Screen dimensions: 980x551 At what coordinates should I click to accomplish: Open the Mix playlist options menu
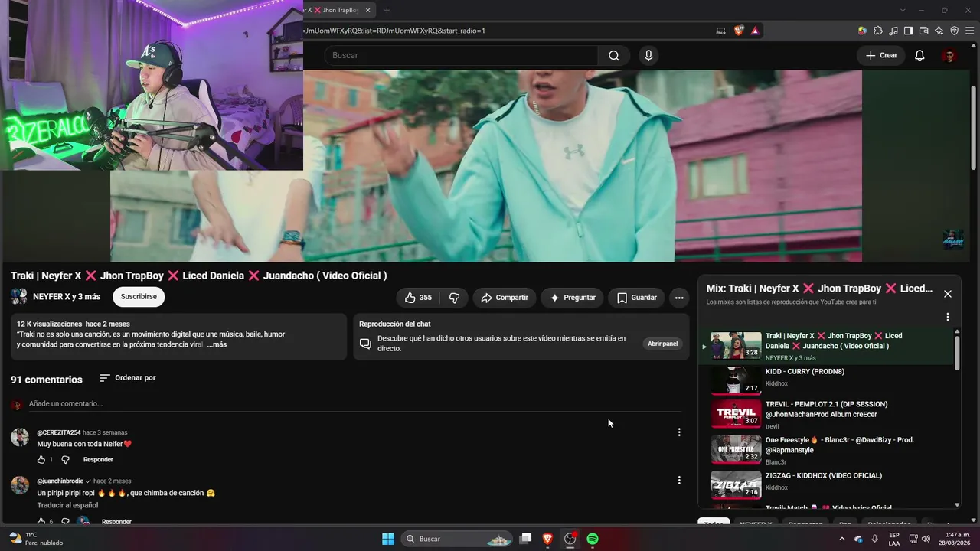tap(948, 317)
